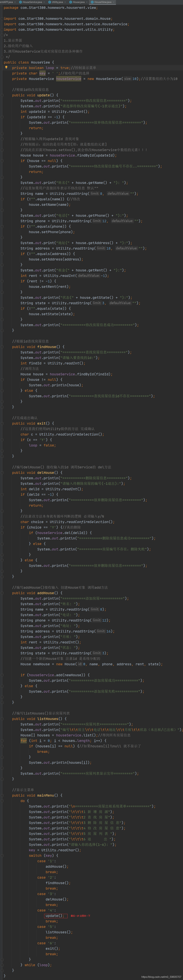
Task: Click the delHouse() call under case '3'
Action: tap(57, 899)
